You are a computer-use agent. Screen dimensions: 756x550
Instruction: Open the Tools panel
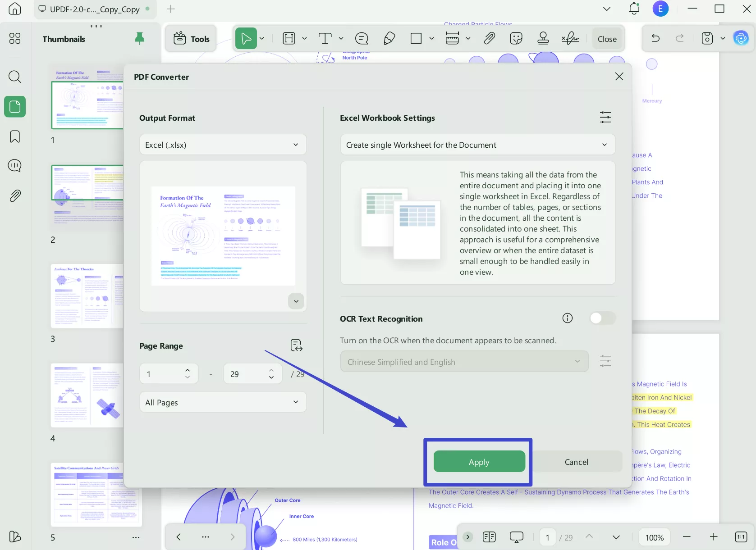click(x=190, y=38)
